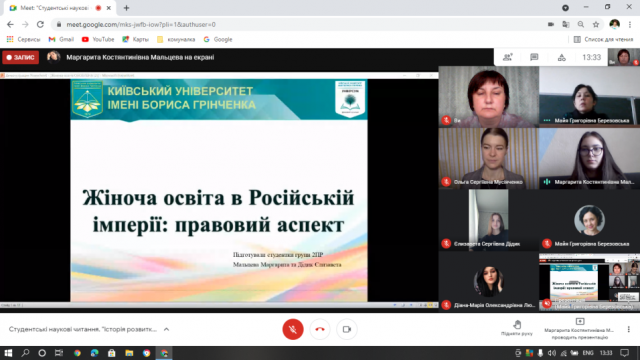Open Chrome menu three dots

tap(630, 24)
